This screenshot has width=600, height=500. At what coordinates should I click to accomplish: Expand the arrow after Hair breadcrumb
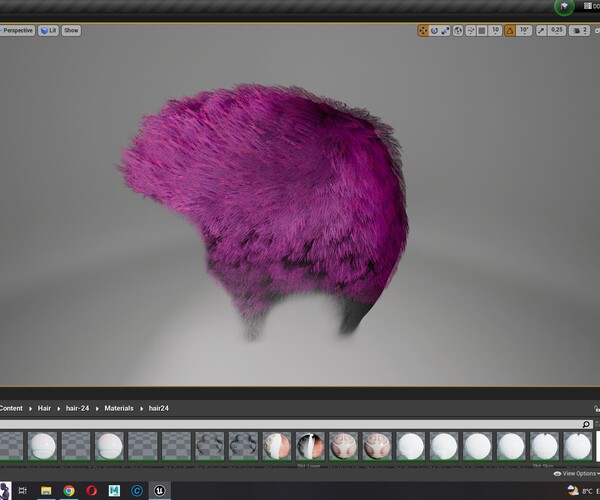(x=59, y=409)
